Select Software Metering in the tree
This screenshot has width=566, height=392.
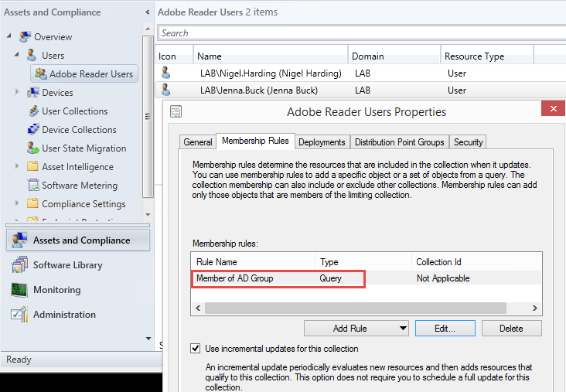pos(80,185)
